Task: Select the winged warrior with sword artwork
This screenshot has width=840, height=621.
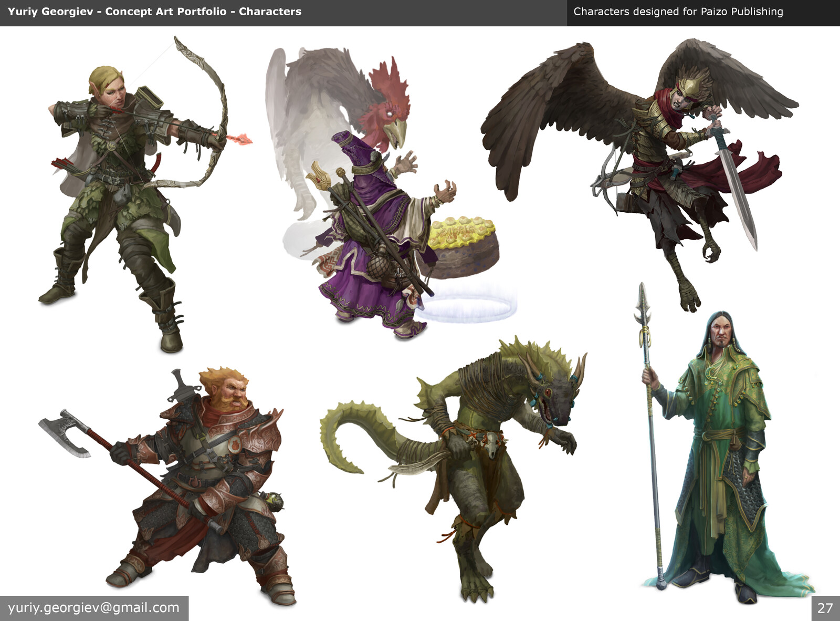Action: point(639,174)
